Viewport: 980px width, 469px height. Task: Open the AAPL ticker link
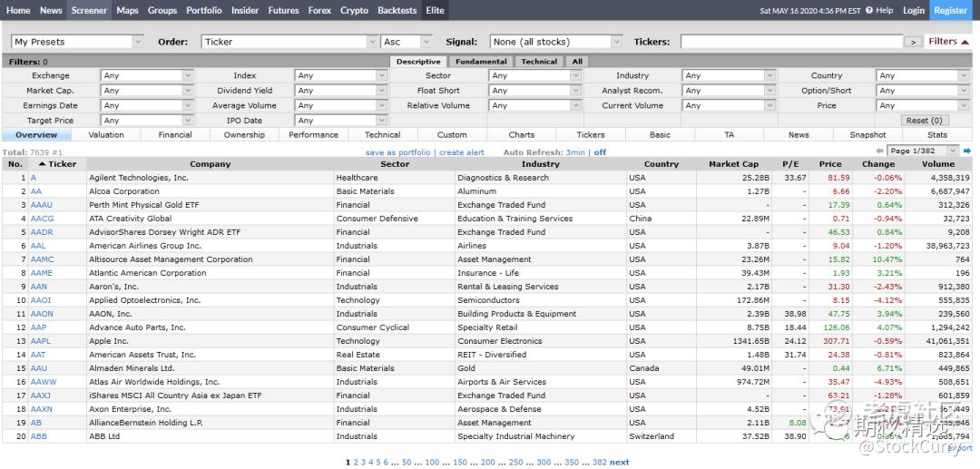[x=41, y=341]
